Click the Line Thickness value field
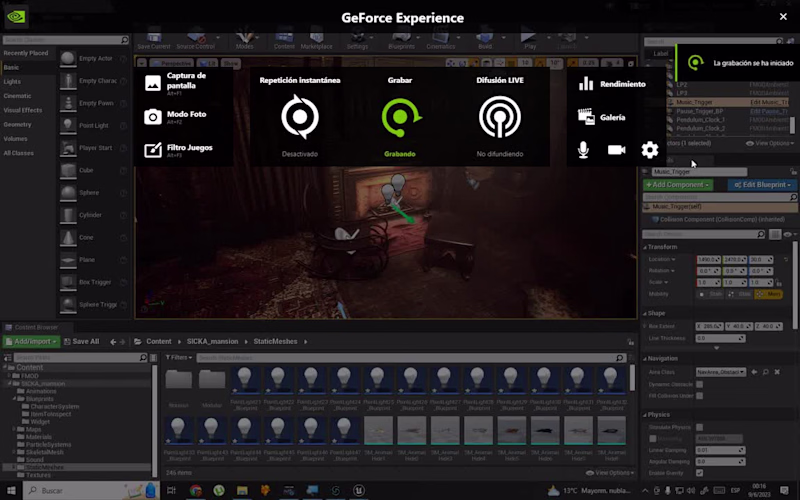This screenshot has width=800, height=500. [720, 338]
